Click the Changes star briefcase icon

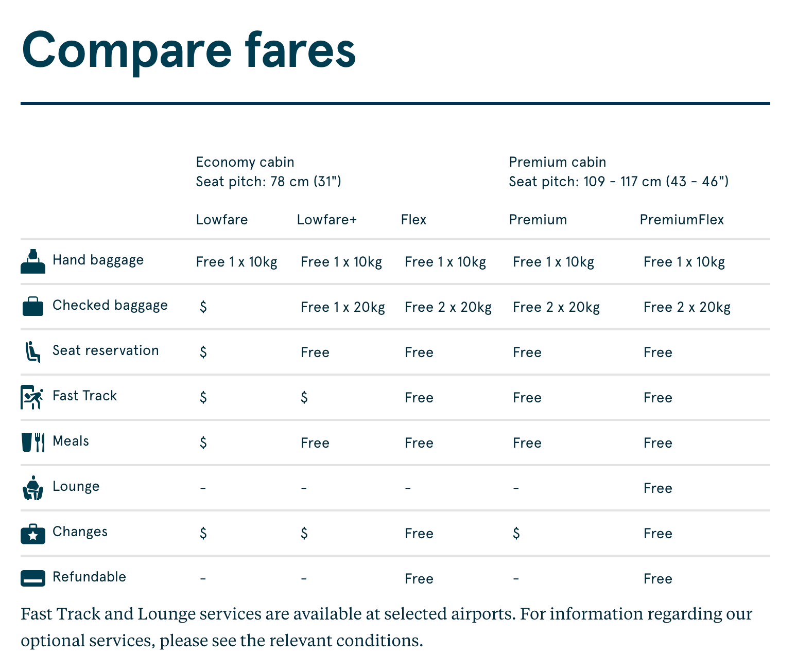pos(32,534)
